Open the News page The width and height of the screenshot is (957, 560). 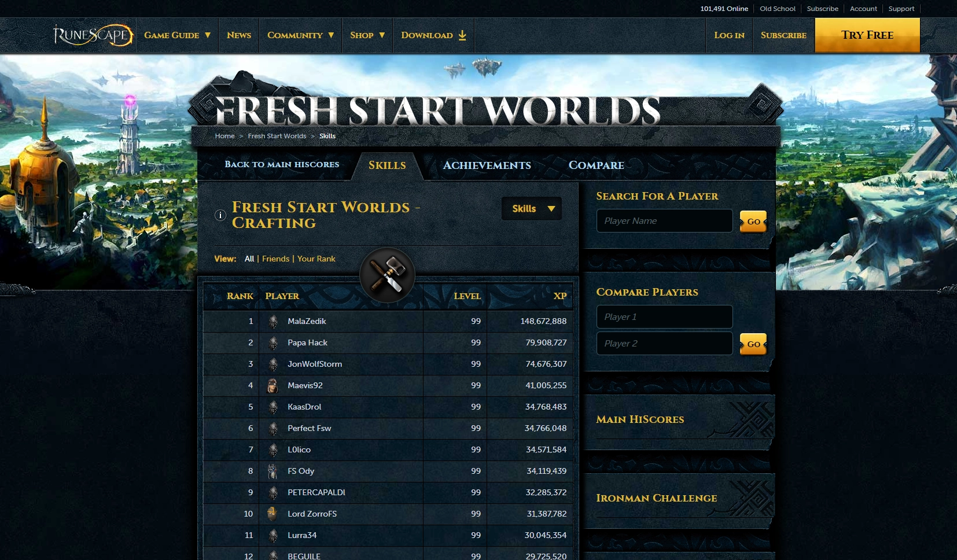point(239,35)
